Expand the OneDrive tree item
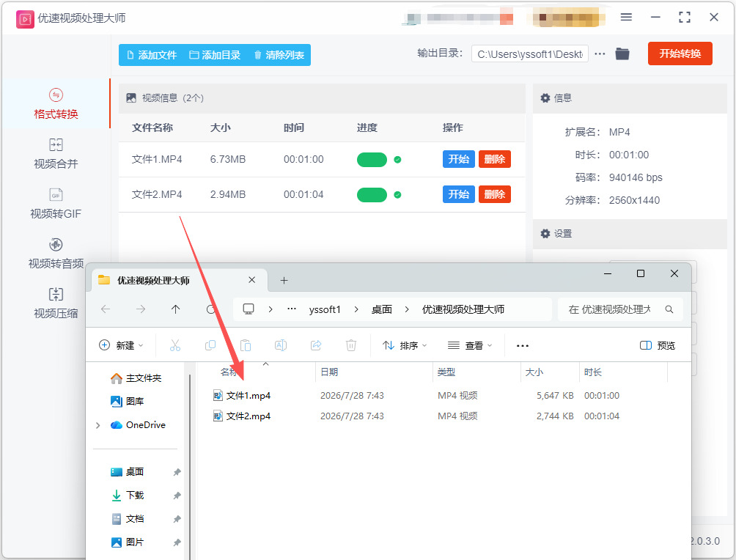This screenshot has height=560, width=736. click(97, 425)
